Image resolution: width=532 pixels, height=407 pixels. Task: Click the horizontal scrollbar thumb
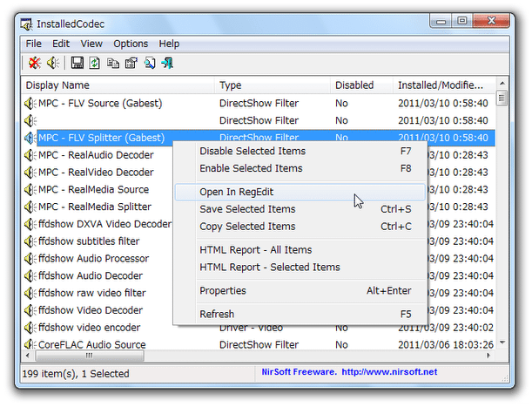(x=89, y=356)
